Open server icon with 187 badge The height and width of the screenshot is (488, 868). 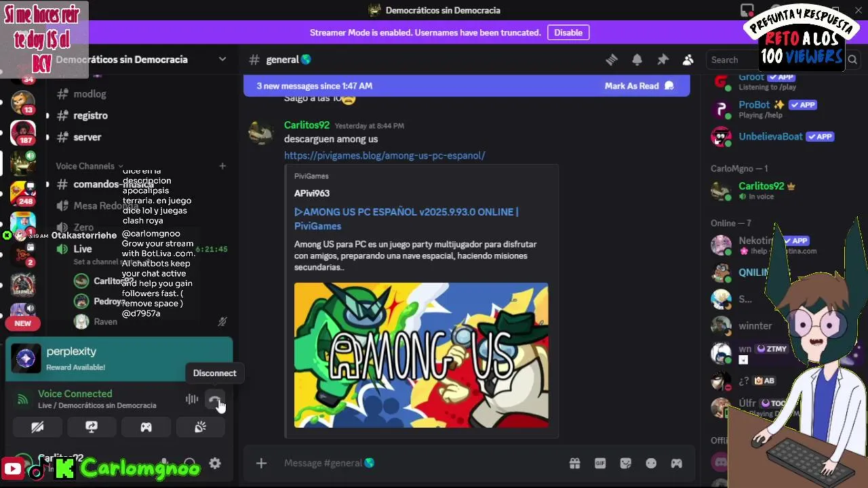pos(23,132)
